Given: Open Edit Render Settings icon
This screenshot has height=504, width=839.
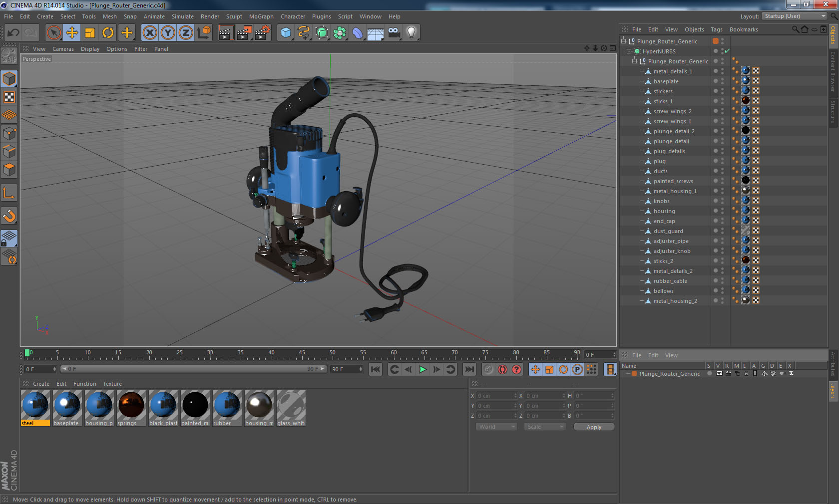Looking at the screenshot, I should [263, 33].
